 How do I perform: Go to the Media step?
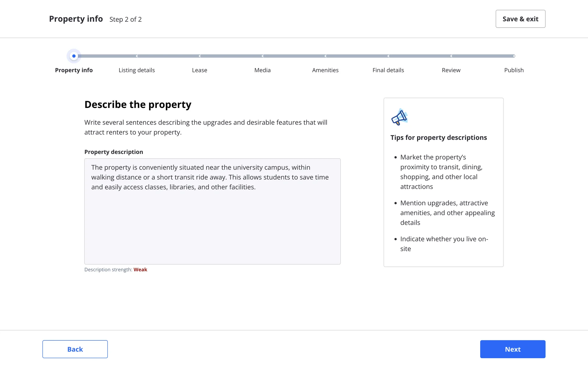(262, 70)
